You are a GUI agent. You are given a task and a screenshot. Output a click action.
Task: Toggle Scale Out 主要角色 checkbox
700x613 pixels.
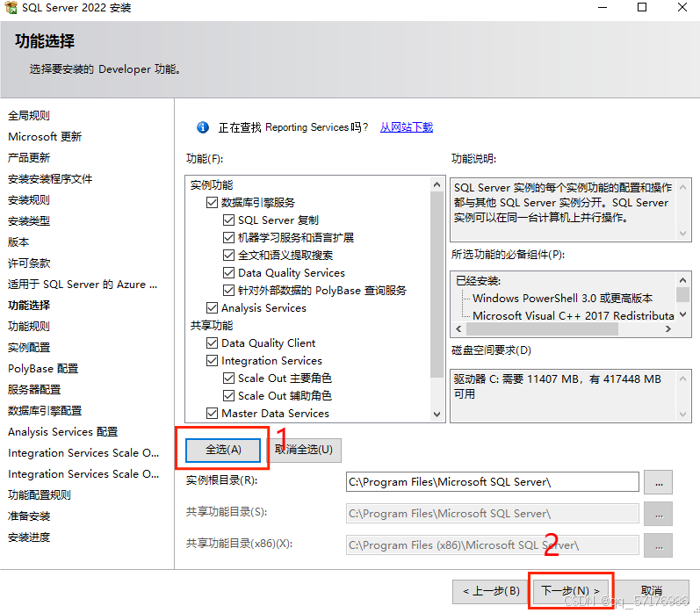point(228,379)
